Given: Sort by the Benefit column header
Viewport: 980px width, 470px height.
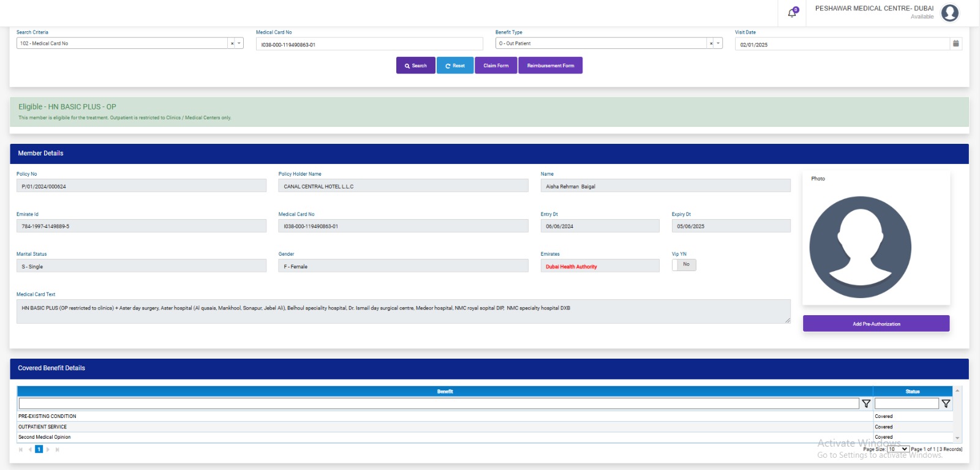Looking at the screenshot, I should tap(445, 392).
